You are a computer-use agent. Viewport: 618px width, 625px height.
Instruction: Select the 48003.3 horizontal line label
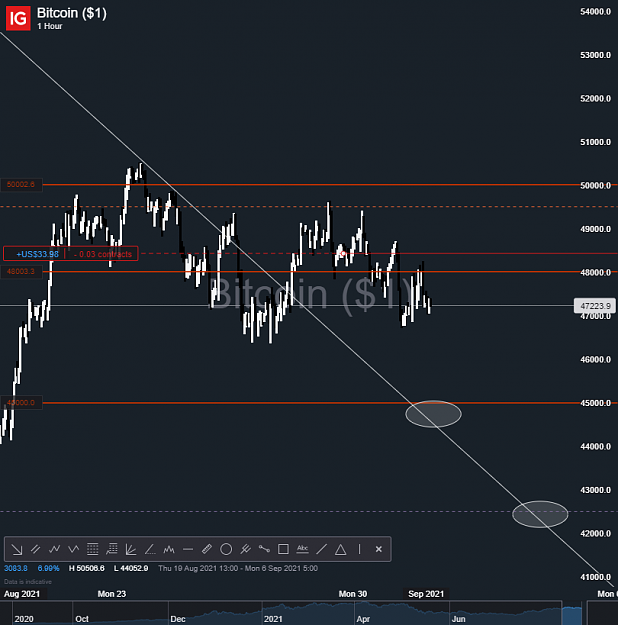21,271
